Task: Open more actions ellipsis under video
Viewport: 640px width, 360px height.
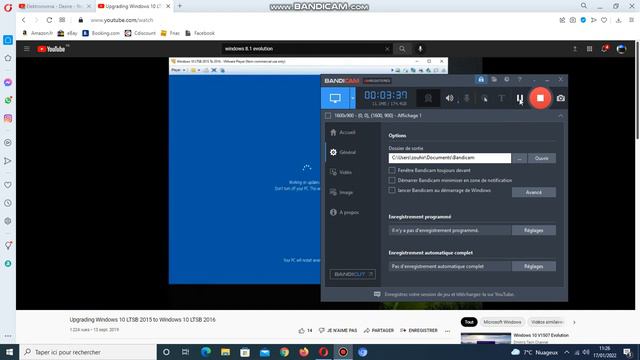Action: (447, 331)
